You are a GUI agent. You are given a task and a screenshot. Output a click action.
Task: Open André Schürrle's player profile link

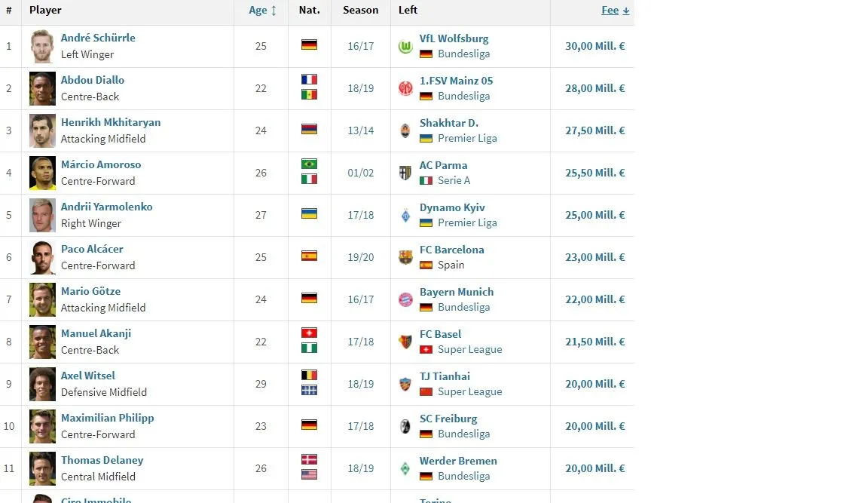[98, 38]
